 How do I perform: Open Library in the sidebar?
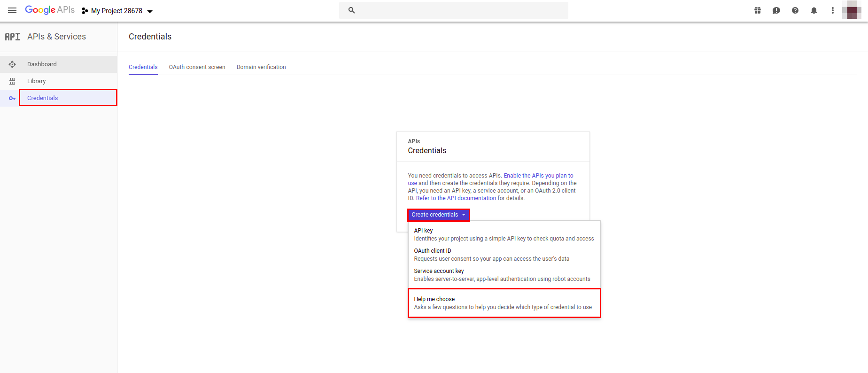click(58, 81)
